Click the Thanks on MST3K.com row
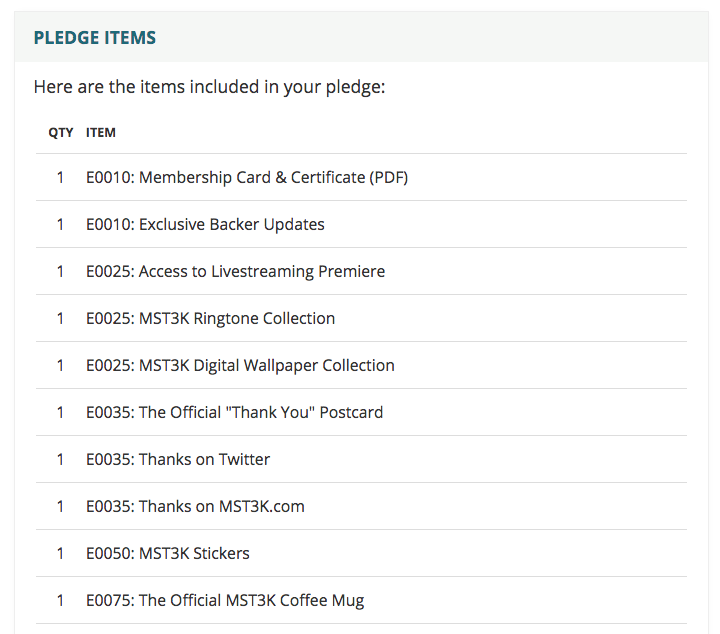Viewport: 720px width, 634px height. coord(361,506)
